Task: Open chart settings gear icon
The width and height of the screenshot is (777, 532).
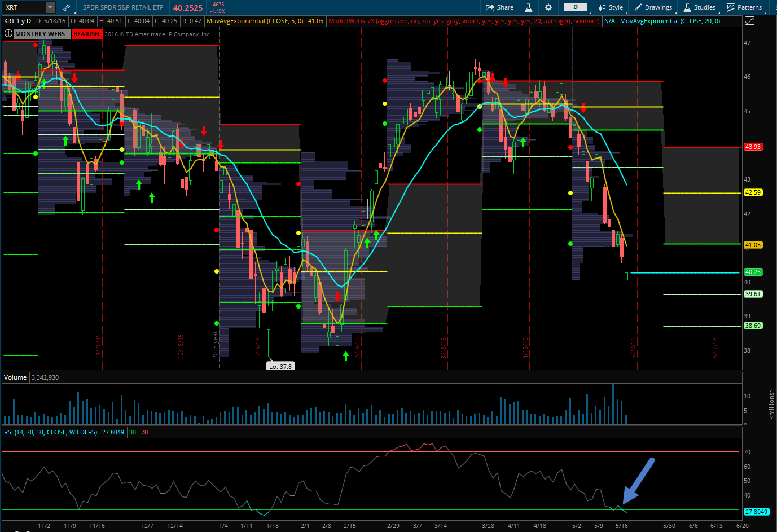Action: [548, 7]
